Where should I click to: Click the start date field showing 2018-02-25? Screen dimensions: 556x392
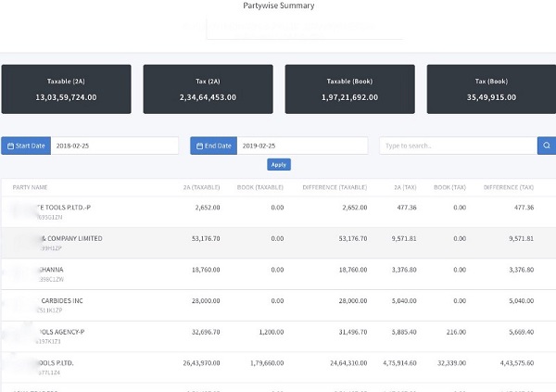pos(114,145)
